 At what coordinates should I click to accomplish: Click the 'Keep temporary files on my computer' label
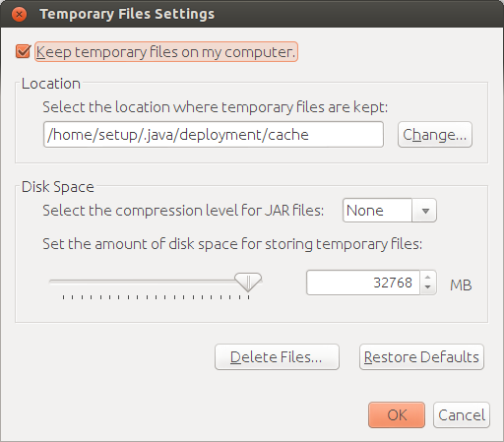pos(166,52)
